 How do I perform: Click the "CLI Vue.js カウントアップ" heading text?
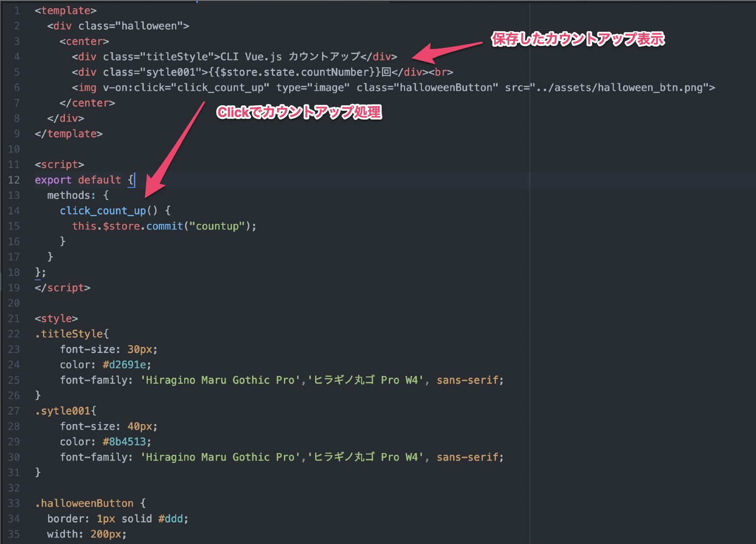[x=290, y=57]
